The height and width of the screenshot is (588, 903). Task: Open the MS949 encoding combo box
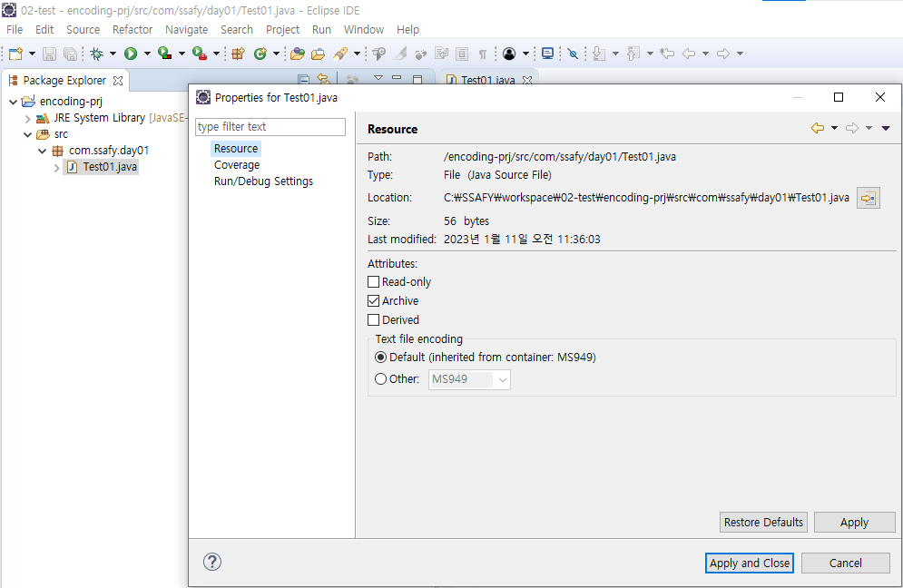point(469,379)
